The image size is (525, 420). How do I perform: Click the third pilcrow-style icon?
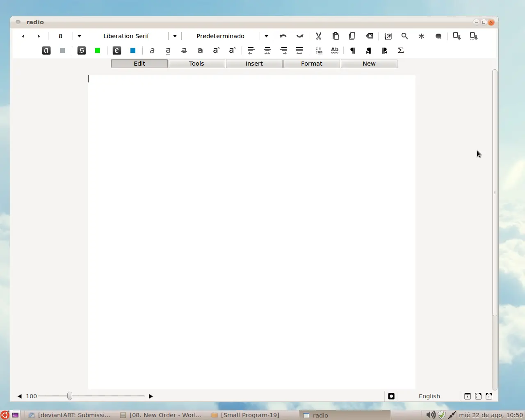(385, 50)
